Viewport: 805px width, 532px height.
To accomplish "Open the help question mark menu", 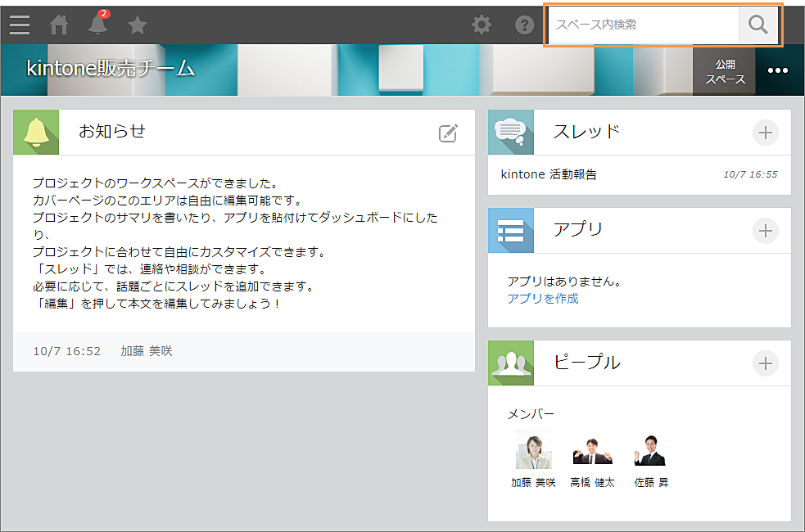I will pyautogui.click(x=524, y=25).
